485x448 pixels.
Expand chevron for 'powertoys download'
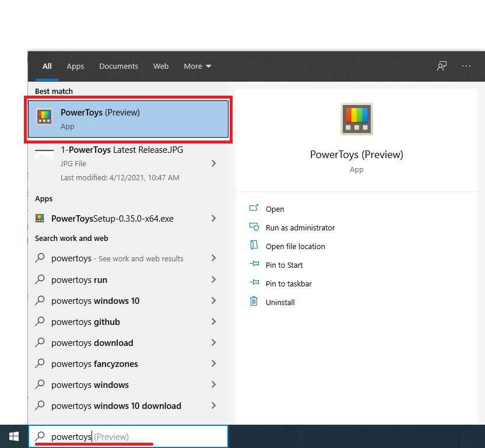(213, 343)
